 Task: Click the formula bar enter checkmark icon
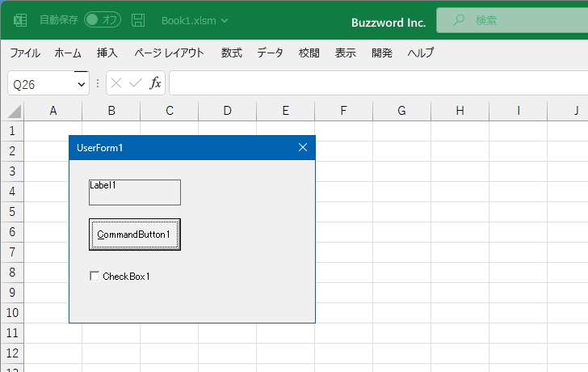[x=136, y=83]
